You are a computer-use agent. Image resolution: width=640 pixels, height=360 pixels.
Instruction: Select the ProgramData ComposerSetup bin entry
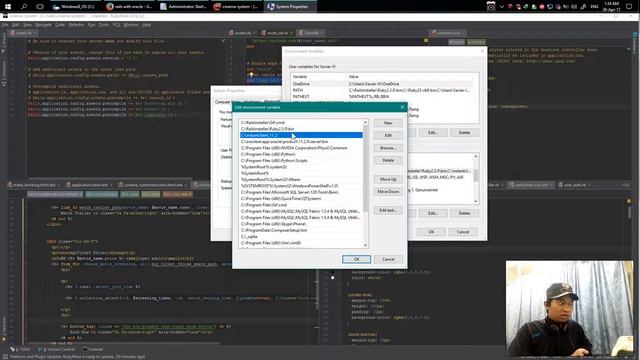pos(301,230)
